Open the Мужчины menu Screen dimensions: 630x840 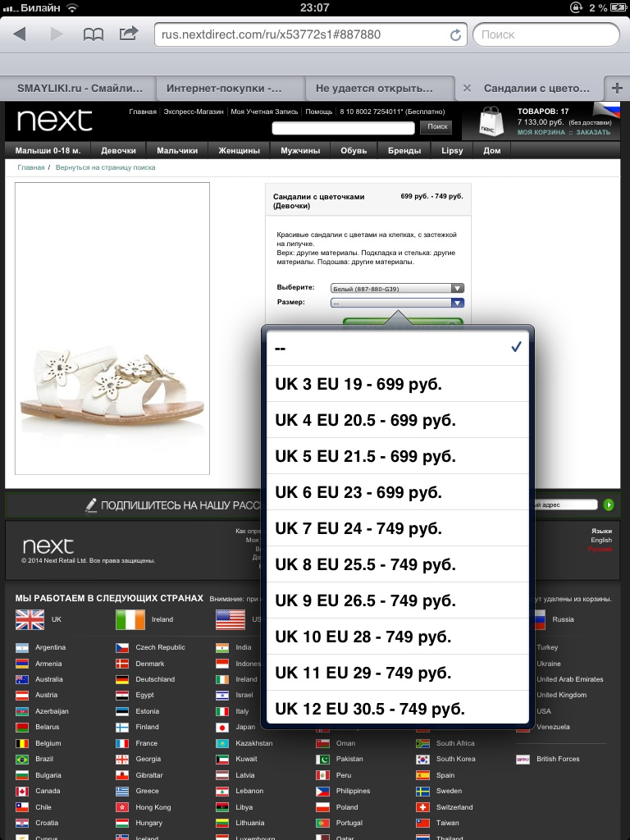click(300, 151)
